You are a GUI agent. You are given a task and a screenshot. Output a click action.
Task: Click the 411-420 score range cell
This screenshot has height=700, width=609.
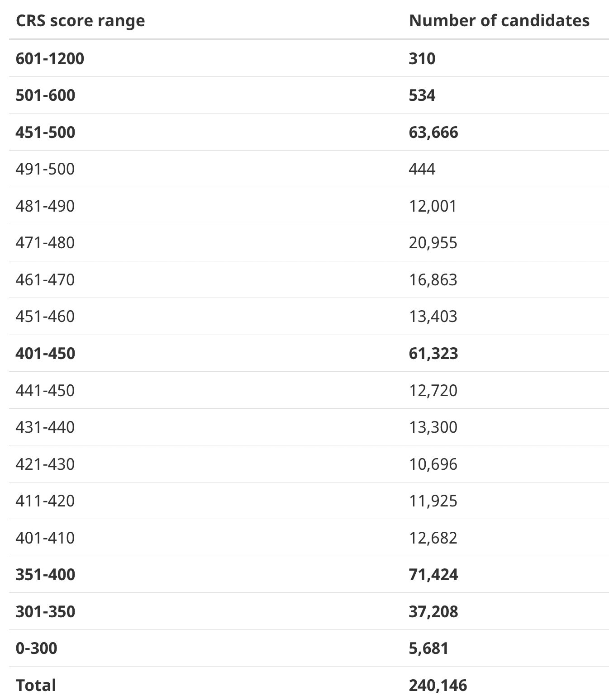click(45, 501)
